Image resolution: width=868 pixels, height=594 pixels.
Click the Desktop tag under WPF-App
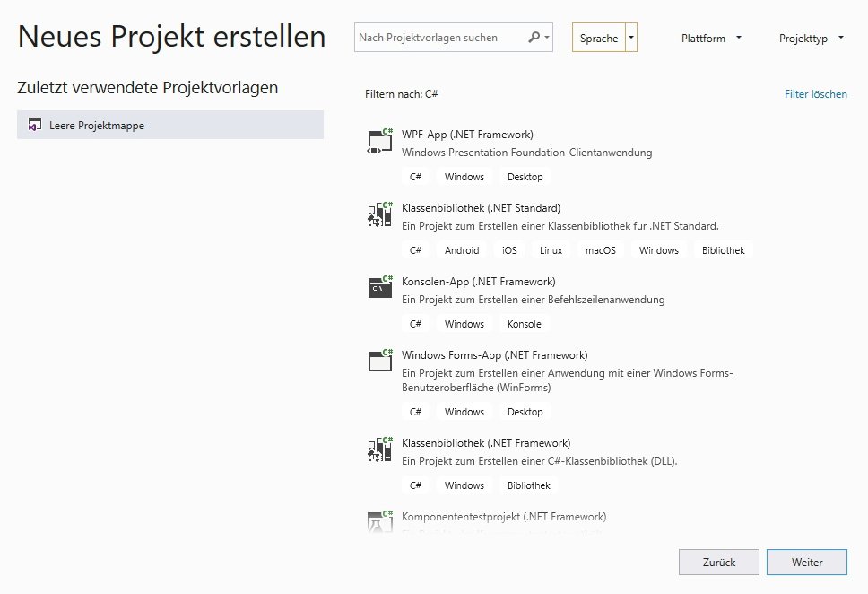[x=525, y=177]
